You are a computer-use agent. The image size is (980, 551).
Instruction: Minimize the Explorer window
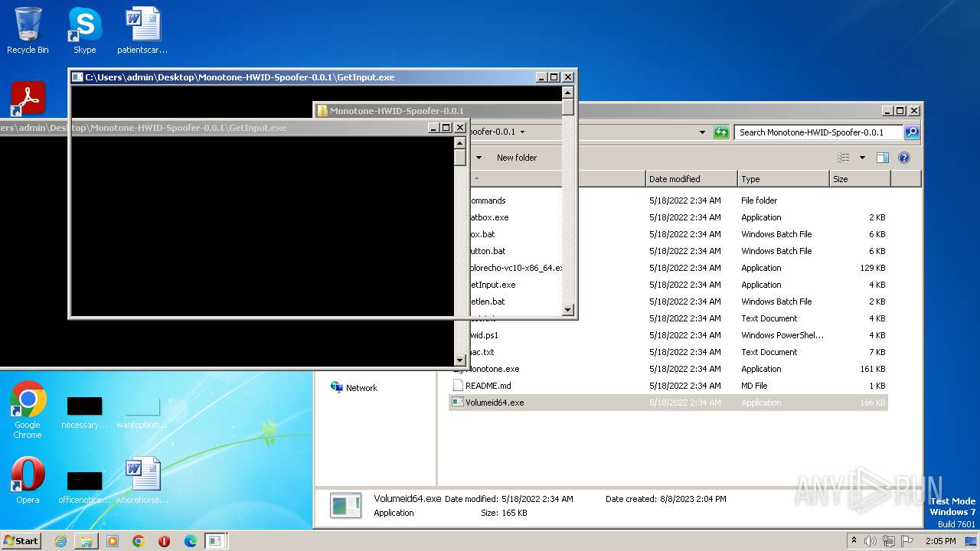tap(887, 111)
